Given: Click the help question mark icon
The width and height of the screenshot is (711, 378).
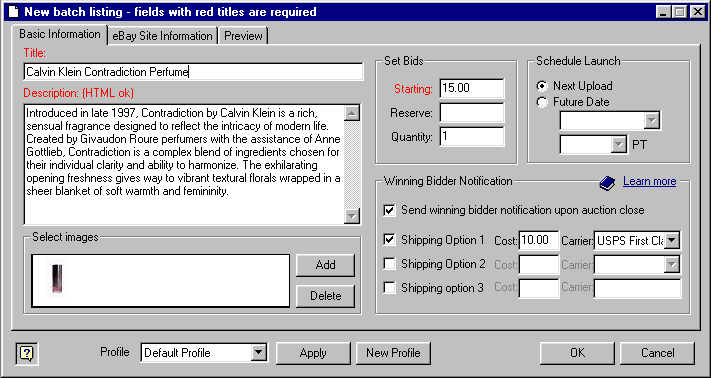Looking at the screenshot, I should [27, 353].
